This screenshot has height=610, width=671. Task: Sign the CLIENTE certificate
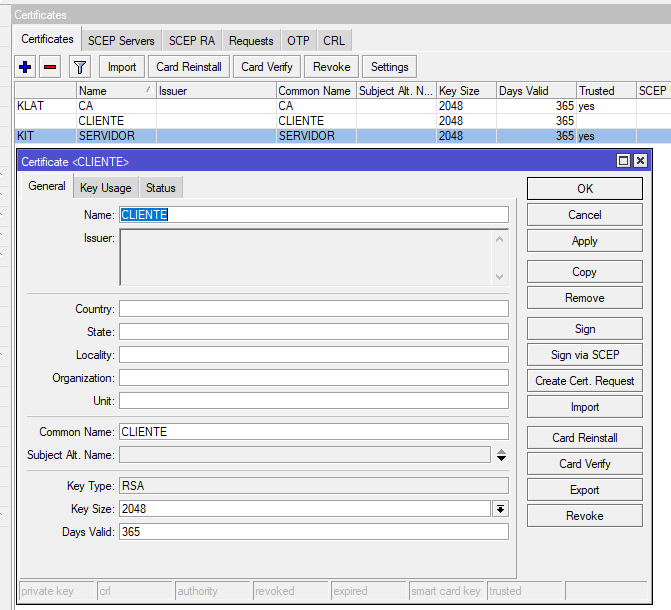585,329
